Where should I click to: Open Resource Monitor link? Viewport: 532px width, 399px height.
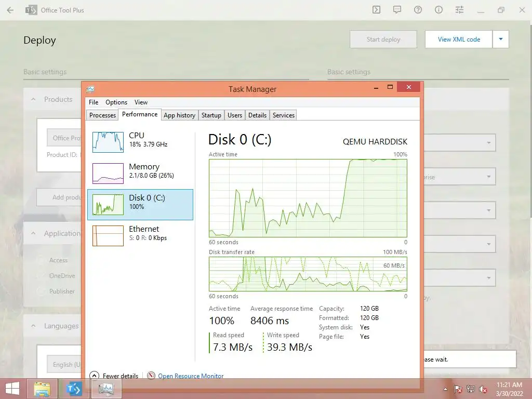[x=191, y=376]
